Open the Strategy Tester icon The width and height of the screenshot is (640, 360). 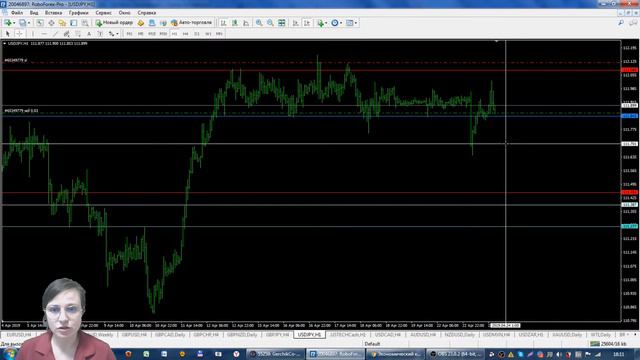85,23
